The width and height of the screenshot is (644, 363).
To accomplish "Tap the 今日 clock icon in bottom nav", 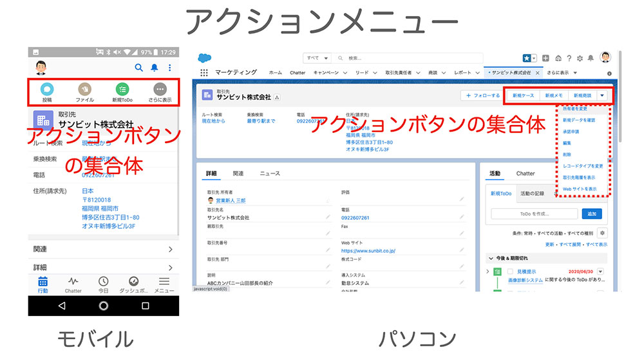I will coord(103,282).
